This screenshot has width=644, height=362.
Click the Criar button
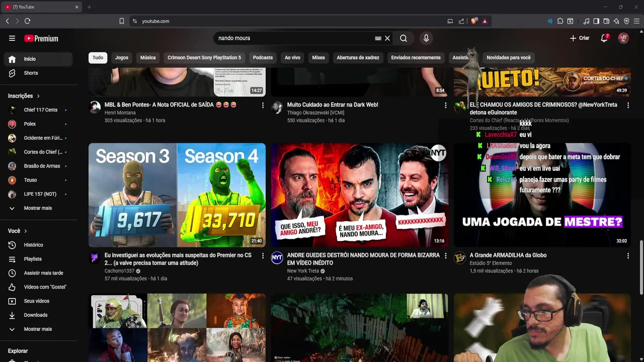(580, 38)
